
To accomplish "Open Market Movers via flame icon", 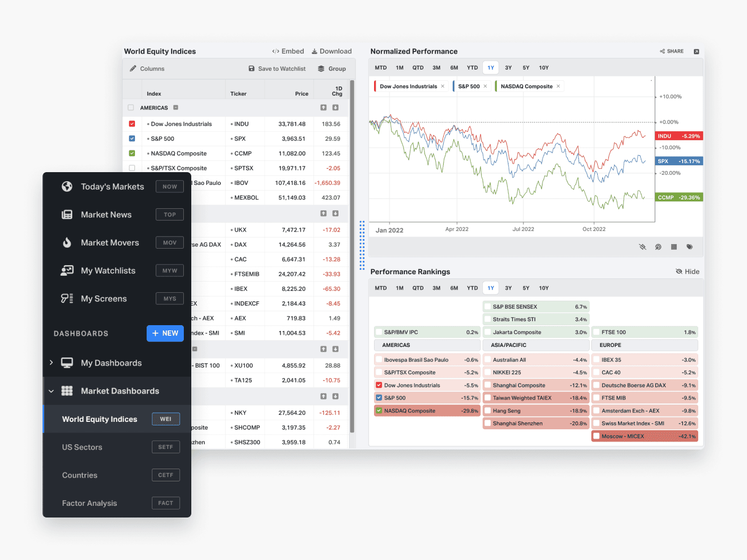I will 67,243.
